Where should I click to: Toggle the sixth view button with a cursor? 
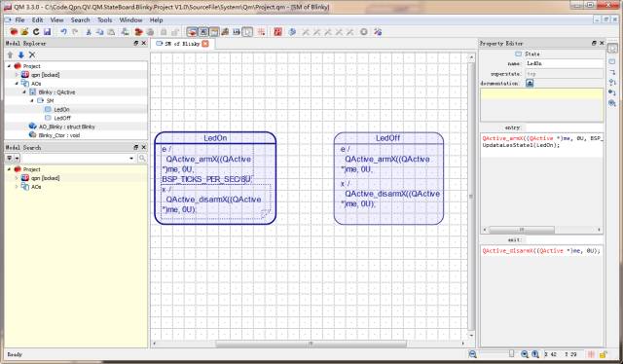247,32
